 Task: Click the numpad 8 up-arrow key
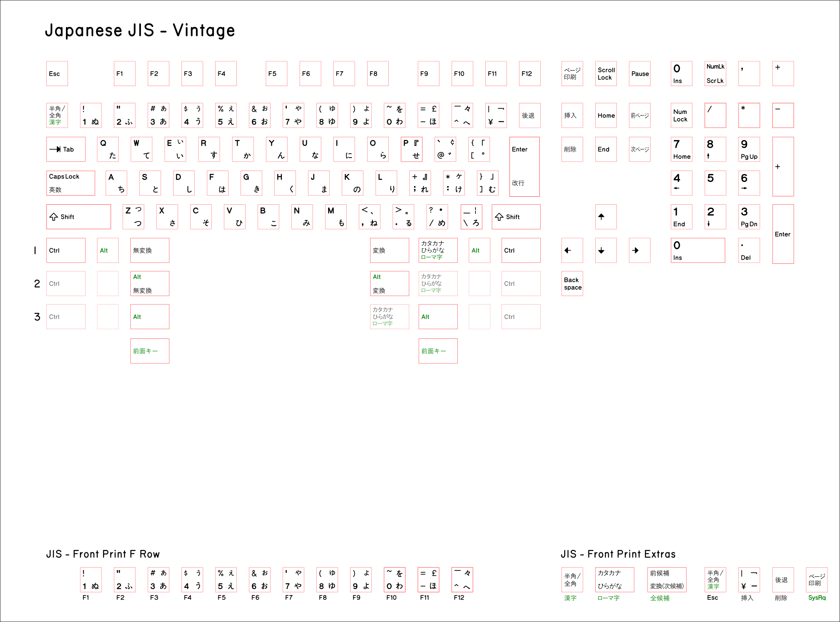point(715,149)
